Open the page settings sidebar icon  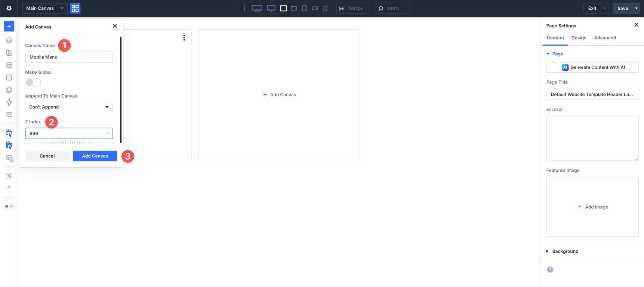coord(9,77)
